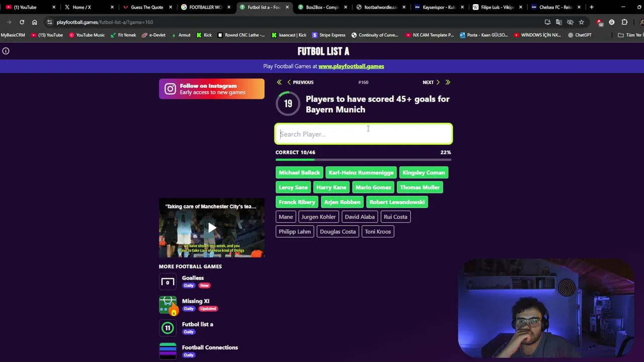Open the YouTube Music bookmark
This screenshot has height=362, width=644.
tap(87, 35)
